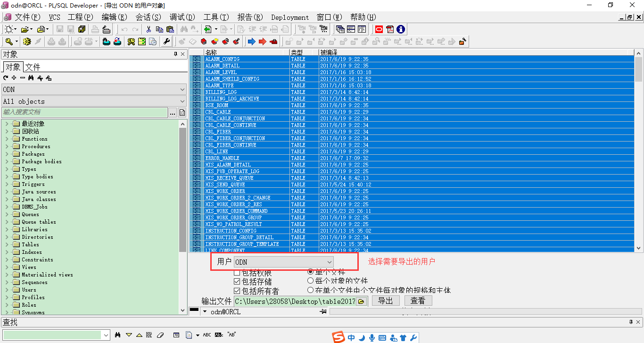Expand the Procedures tree node

[x=7, y=146]
